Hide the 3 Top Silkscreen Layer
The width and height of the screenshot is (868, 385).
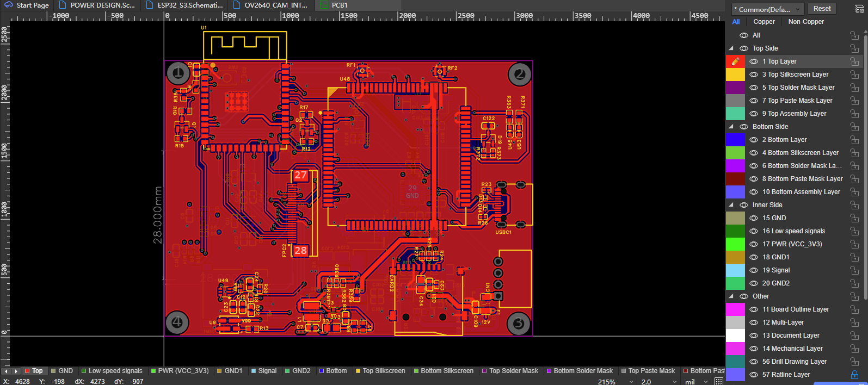754,74
